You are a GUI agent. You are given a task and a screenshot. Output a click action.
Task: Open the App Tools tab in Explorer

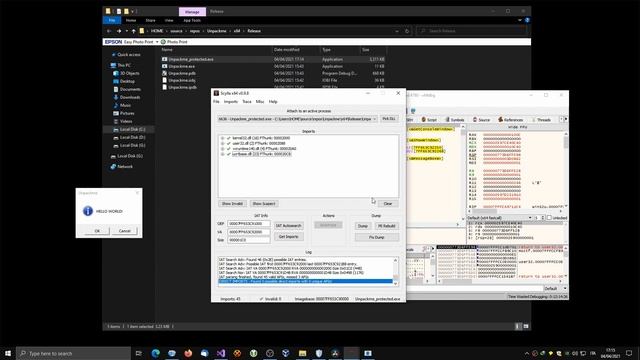coord(192,20)
